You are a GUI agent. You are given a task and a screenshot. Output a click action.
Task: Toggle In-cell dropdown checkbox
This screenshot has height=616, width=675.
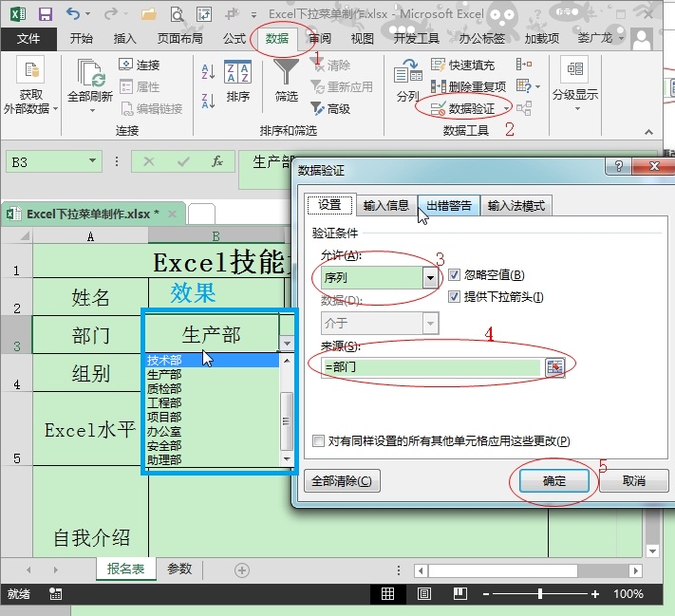point(454,296)
